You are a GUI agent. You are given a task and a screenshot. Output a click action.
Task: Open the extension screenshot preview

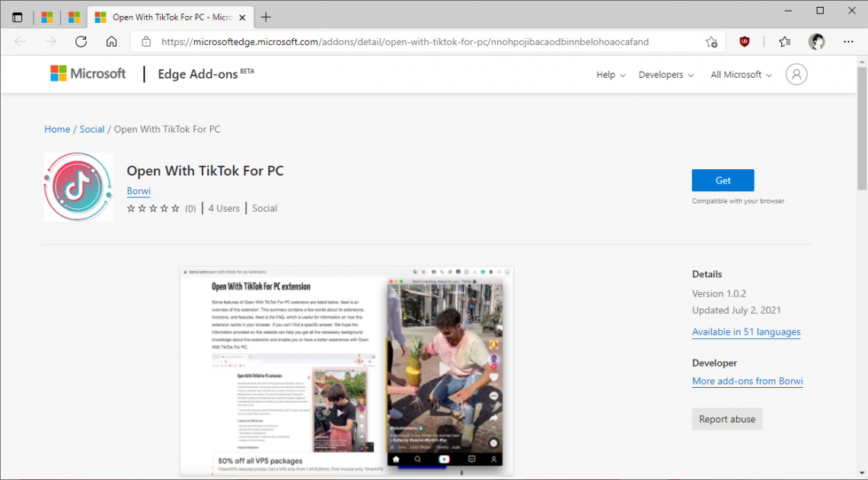(x=346, y=371)
